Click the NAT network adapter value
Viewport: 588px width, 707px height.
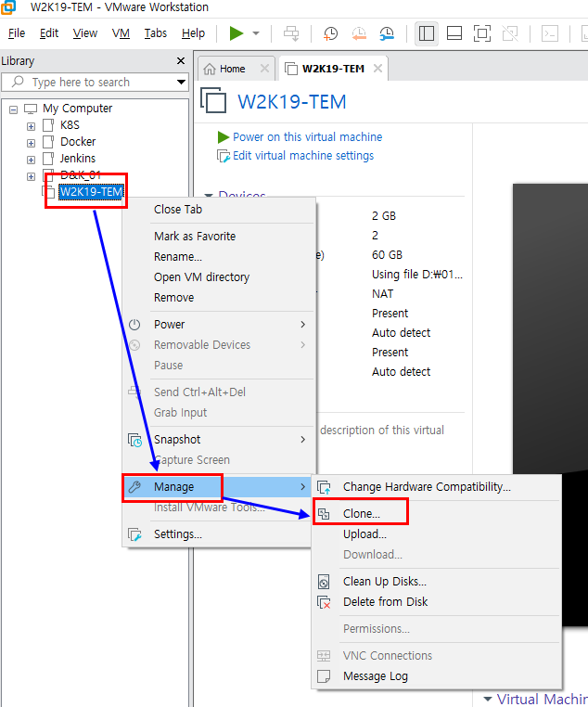click(x=382, y=294)
